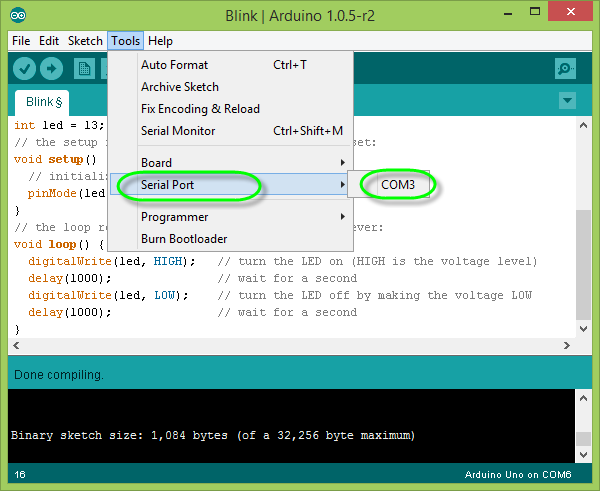Viewport: 600px width, 491px height.
Task: Minimize the Arduino window
Action: pos(508,13)
